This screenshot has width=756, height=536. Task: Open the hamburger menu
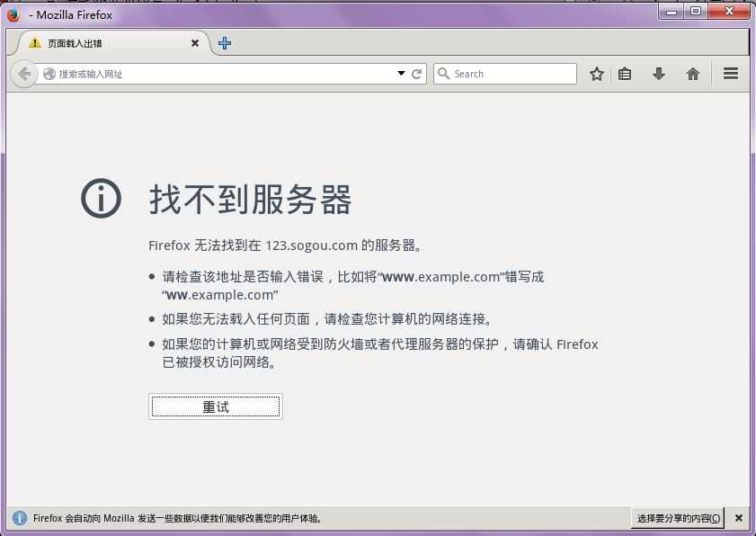(x=731, y=74)
